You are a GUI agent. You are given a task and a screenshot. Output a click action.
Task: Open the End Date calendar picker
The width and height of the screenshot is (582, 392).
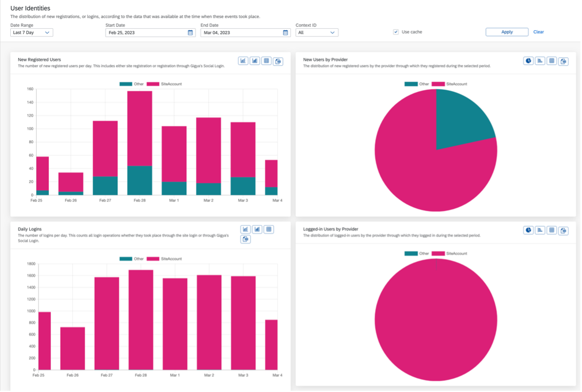click(285, 33)
